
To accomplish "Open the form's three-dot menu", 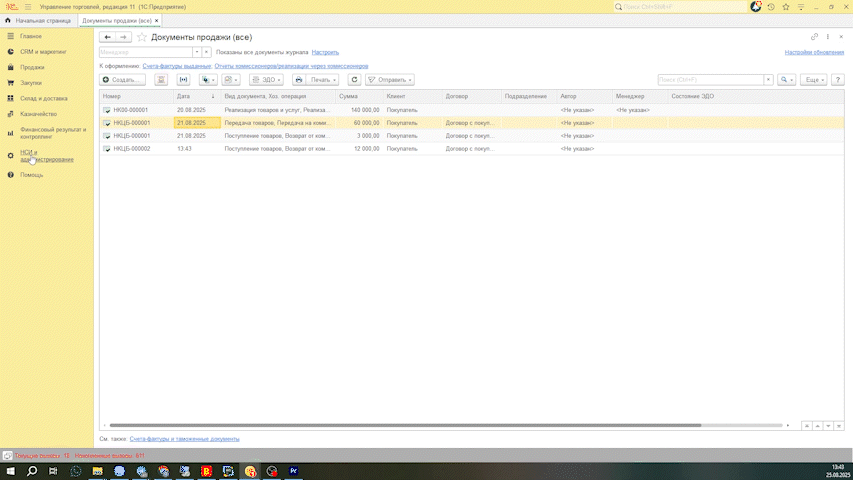I will (828, 37).
